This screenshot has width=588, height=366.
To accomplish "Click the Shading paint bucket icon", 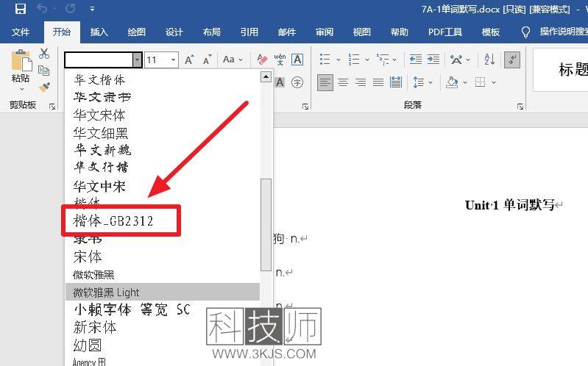I will [452, 82].
